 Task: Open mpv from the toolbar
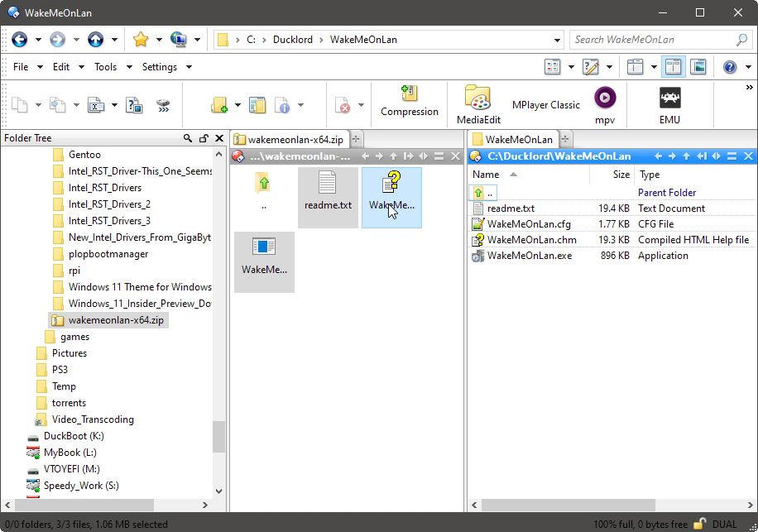click(605, 103)
